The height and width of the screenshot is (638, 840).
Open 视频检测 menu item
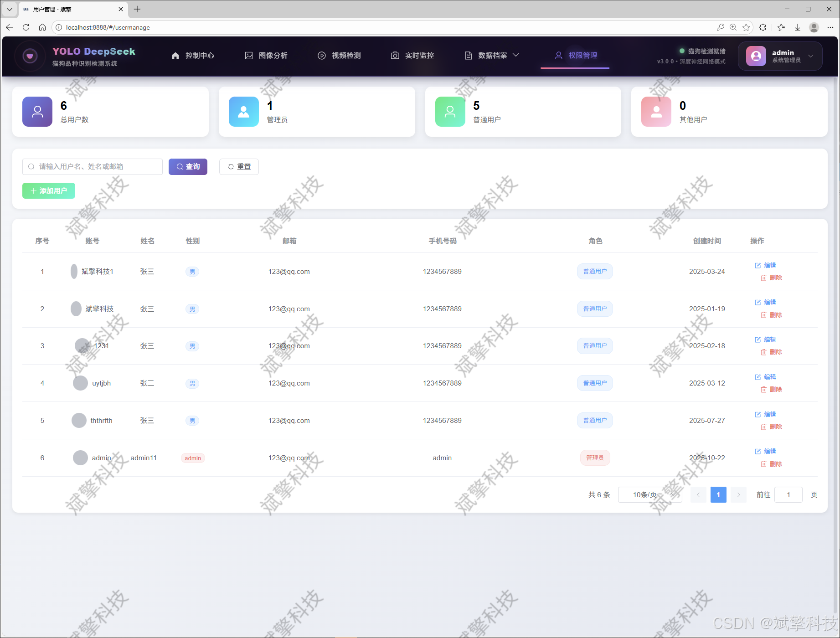pos(339,56)
